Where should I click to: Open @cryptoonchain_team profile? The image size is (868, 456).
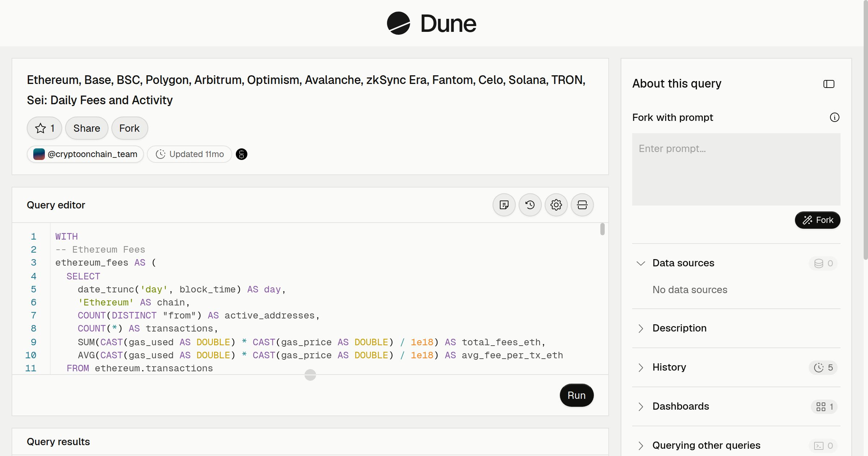(x=85, y=154)
